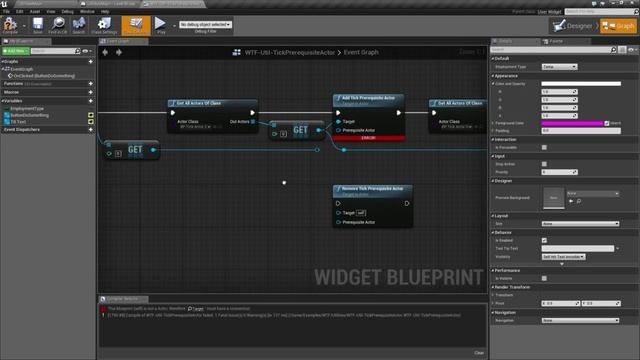Open the Preview Background asset dropdown

click(593, 193)
